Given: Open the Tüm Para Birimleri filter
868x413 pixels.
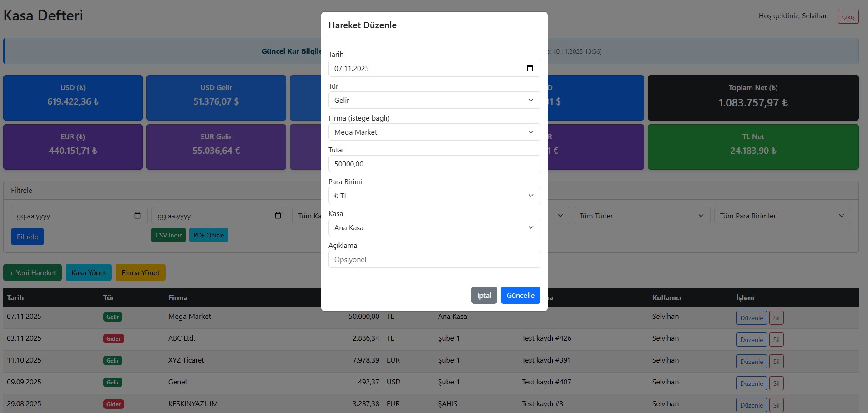Looking at the screenshot, I should [782, 216].
